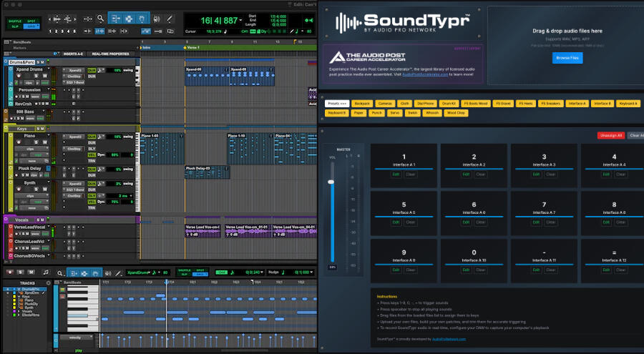Click the MIDI editor record enable button
Screen dimensions: 644x354
pyautogui.click(x=10, y=272)
